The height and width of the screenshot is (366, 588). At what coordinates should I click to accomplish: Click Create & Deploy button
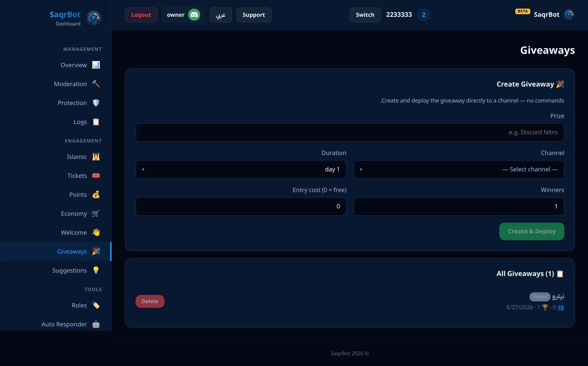point(531,231)
